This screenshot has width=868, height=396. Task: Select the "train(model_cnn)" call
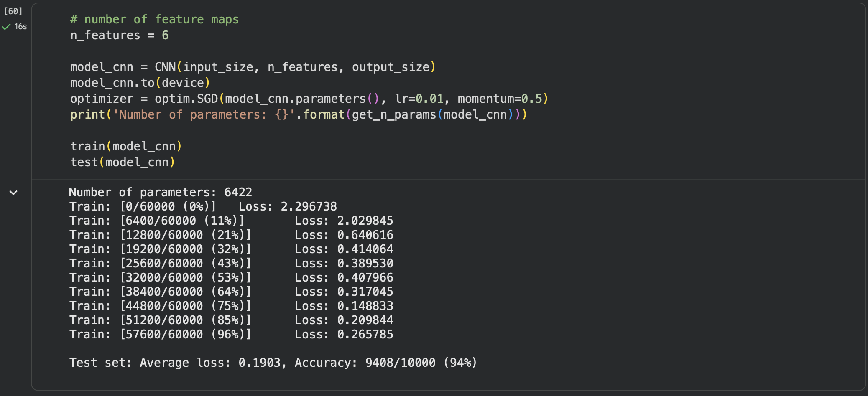(126, 146)
